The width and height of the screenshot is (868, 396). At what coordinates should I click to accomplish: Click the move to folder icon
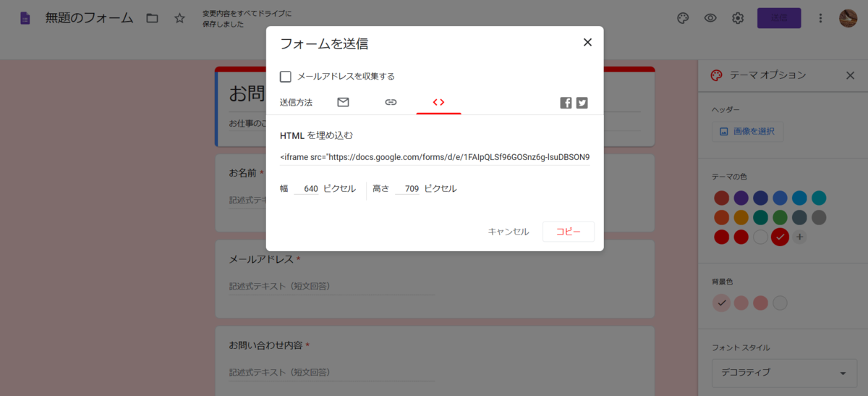click(x=152, y=18)
